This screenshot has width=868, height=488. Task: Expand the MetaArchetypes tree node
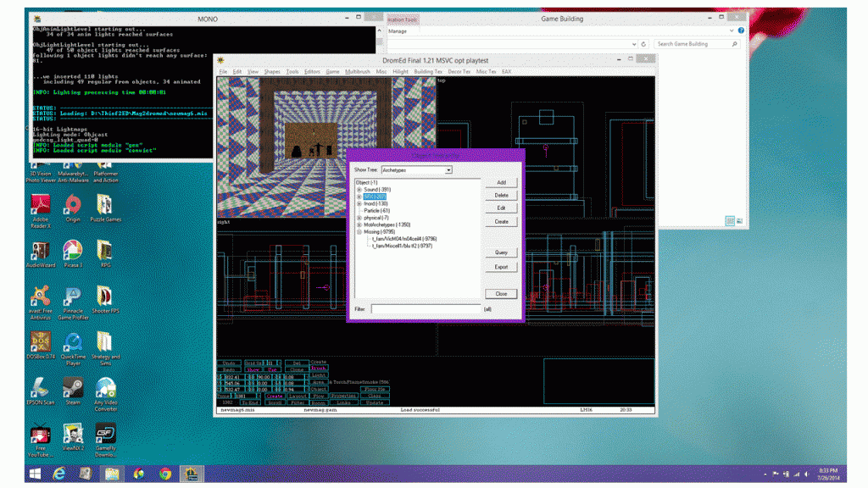point(359,225)
